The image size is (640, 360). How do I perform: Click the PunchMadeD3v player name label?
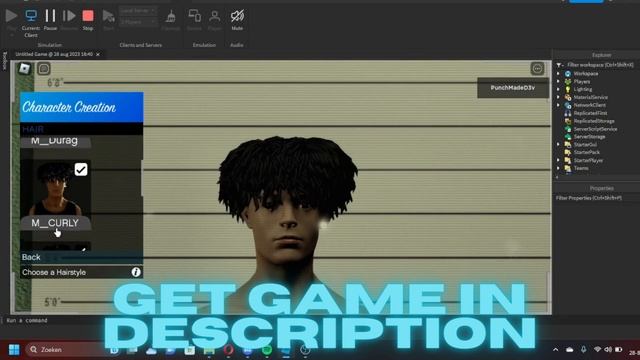coord(513,88)
